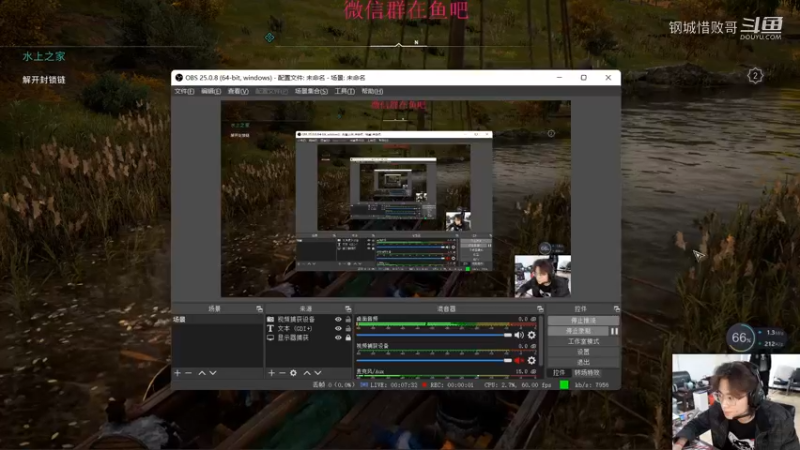The width and height of the screenshot is (800, 450).
Task: Toggle lock on 视频捕获设备 source
Action: click(x=348, y=319)
